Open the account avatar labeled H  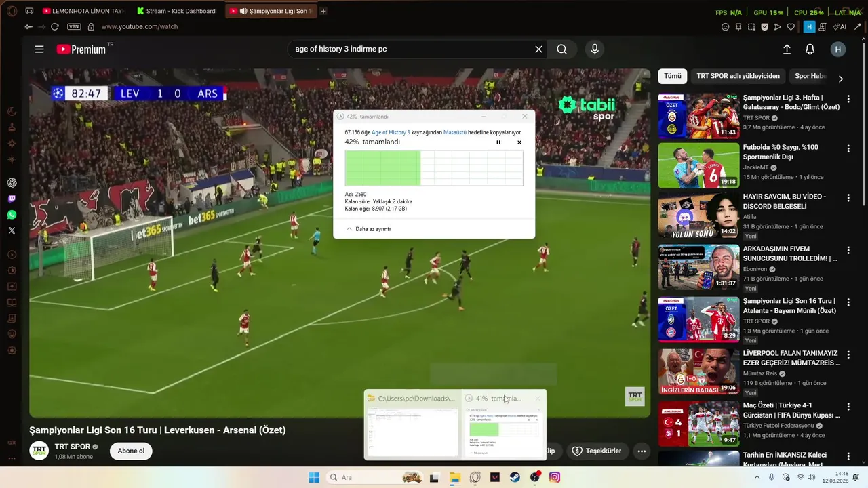click(x=838, y=49)
